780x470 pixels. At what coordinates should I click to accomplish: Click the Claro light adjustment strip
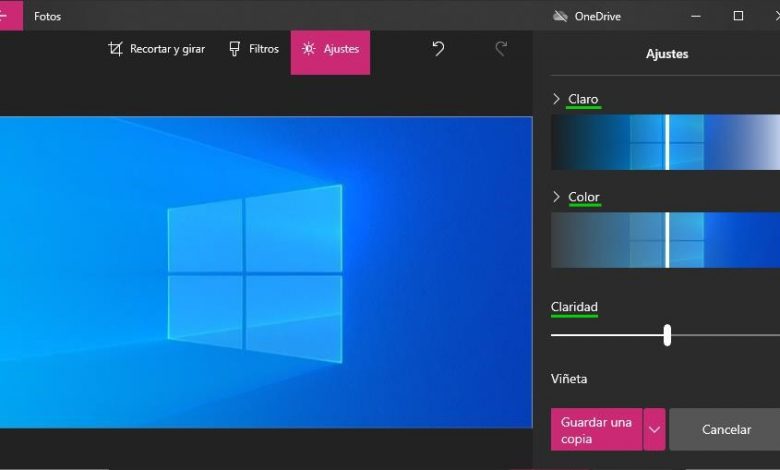click(x=665, y=142)
